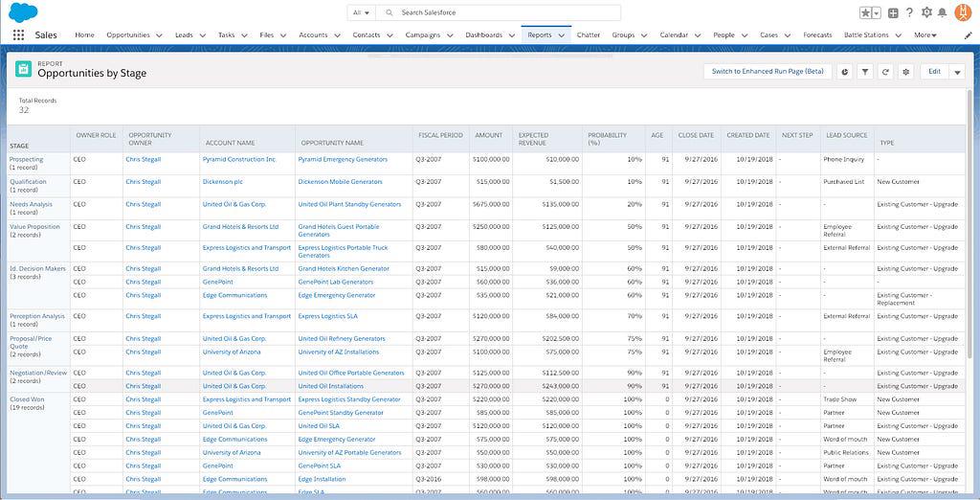Screen dimensions: 980x500
Task: Open the App Launcher grid icon
Action: pyautogui.click(x=18, y=35)
